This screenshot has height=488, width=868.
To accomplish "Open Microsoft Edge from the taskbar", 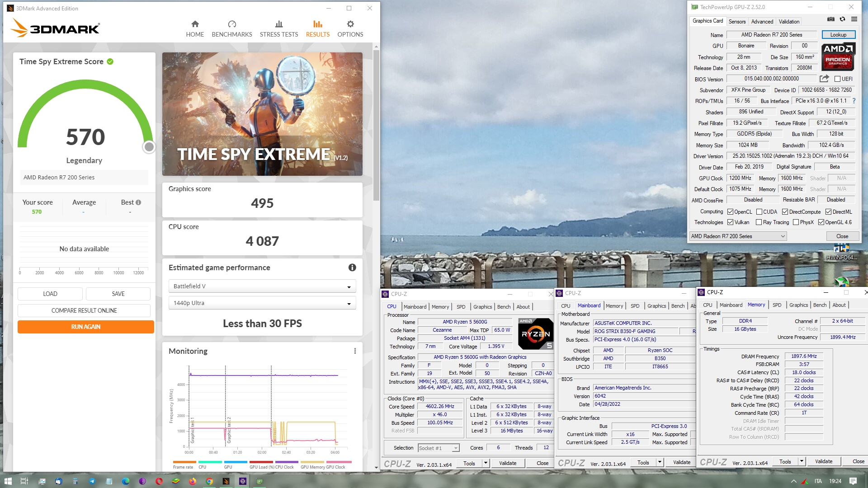I will 125,481.
